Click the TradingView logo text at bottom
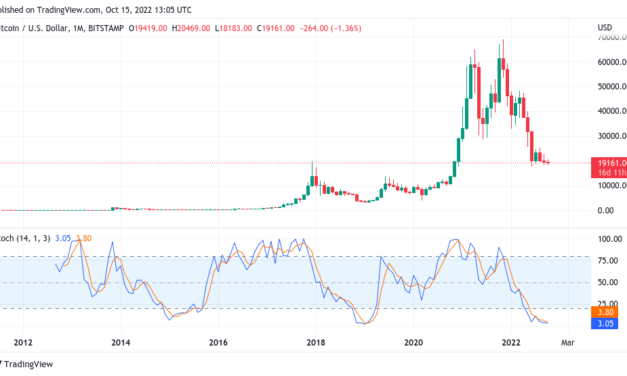627x376 pixels. 28,364
